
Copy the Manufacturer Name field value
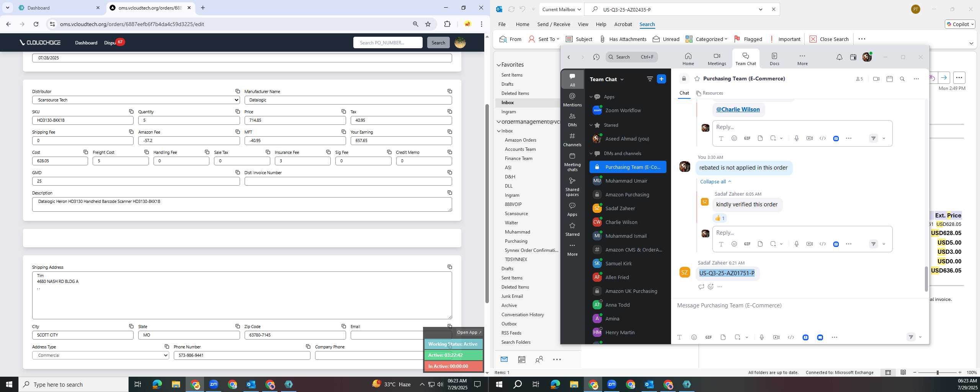click(x=449, y=91)
